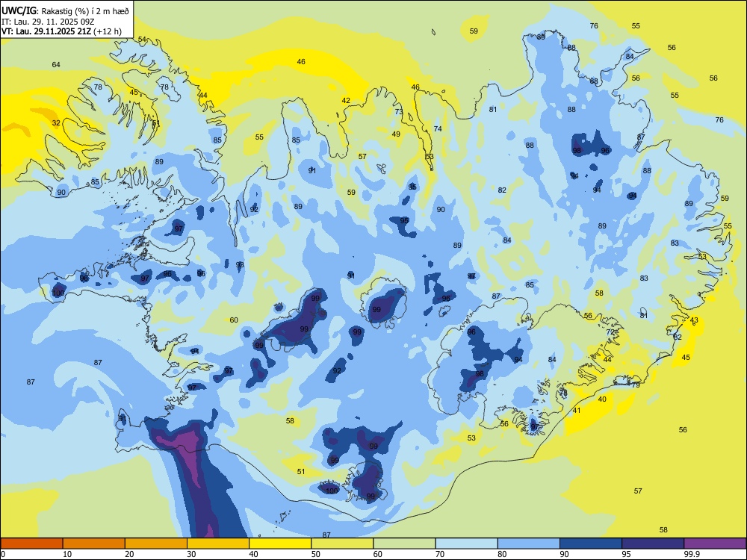Click the map humidity value '79'
This screenshot has height=560, width=747.
coord(636,385)
